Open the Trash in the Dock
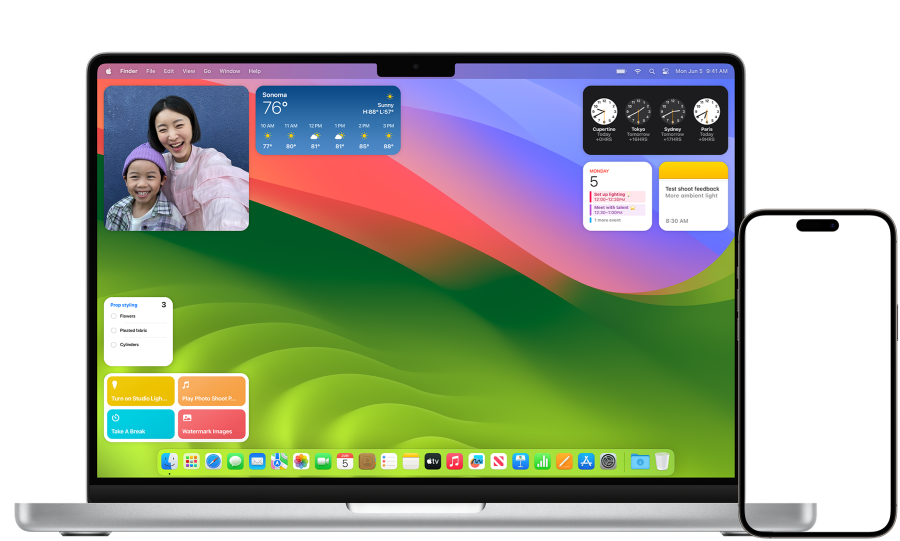The image size is (900, 541). (662, 461)
